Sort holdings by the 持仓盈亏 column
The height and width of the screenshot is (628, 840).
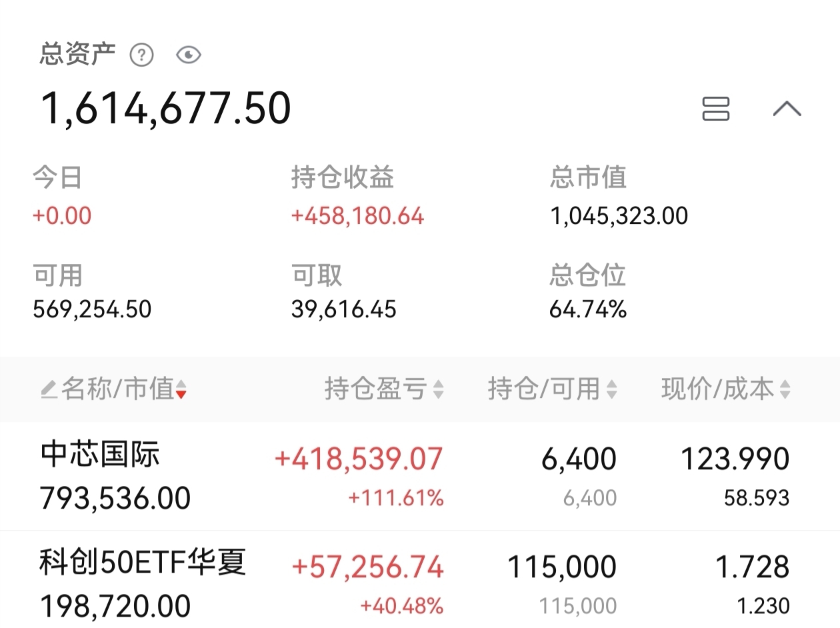[384, 389]
